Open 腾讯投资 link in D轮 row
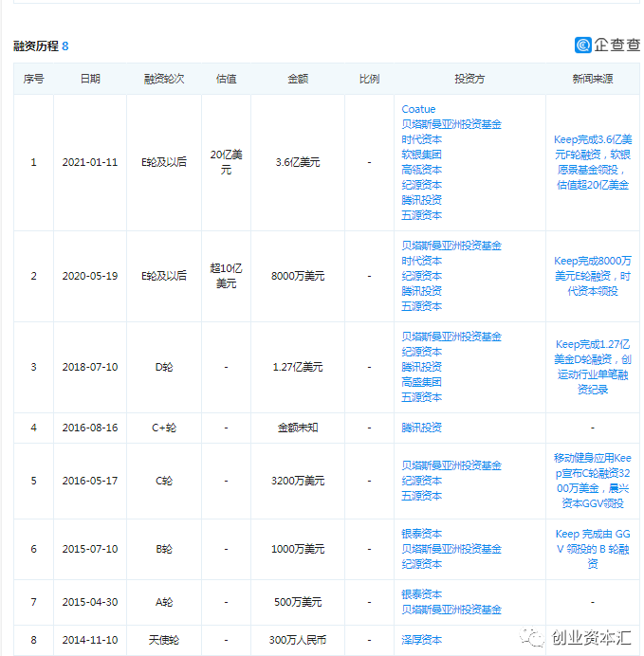644x656 pixels. click(x=421, y=367)
